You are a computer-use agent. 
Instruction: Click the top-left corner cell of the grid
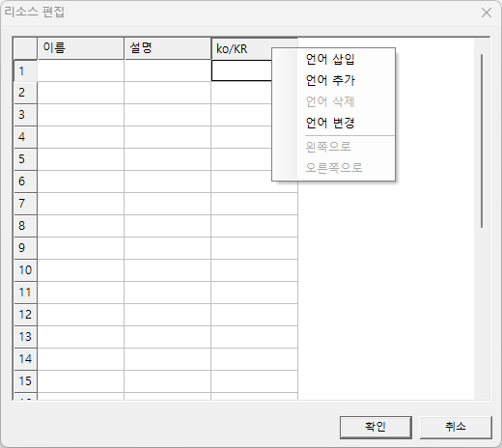(x=25, y=48)
